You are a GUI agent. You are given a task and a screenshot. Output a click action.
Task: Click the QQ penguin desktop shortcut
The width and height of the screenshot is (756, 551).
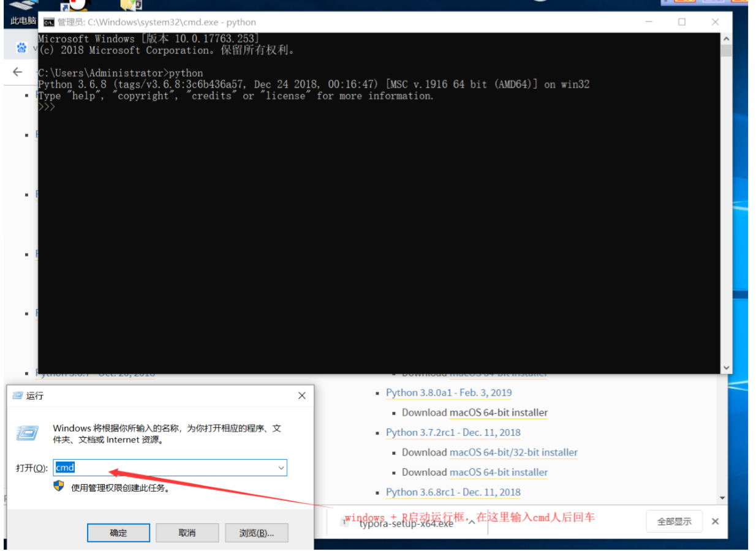coord(76,5)
